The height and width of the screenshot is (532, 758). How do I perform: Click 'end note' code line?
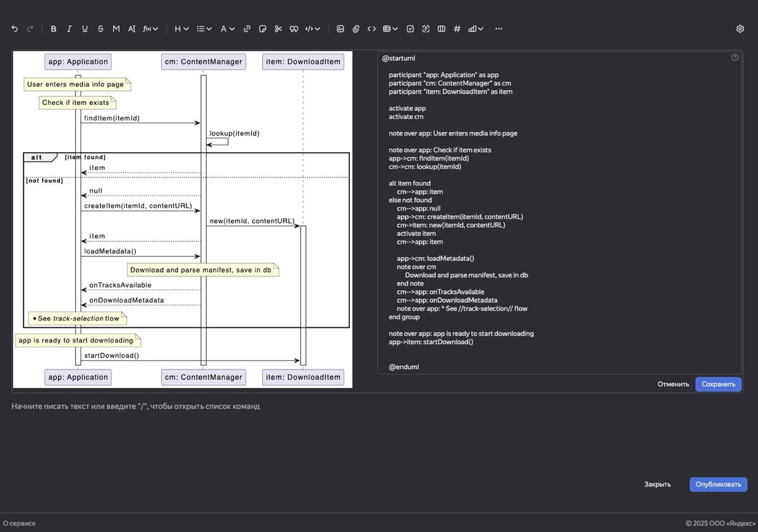point(410,284)
